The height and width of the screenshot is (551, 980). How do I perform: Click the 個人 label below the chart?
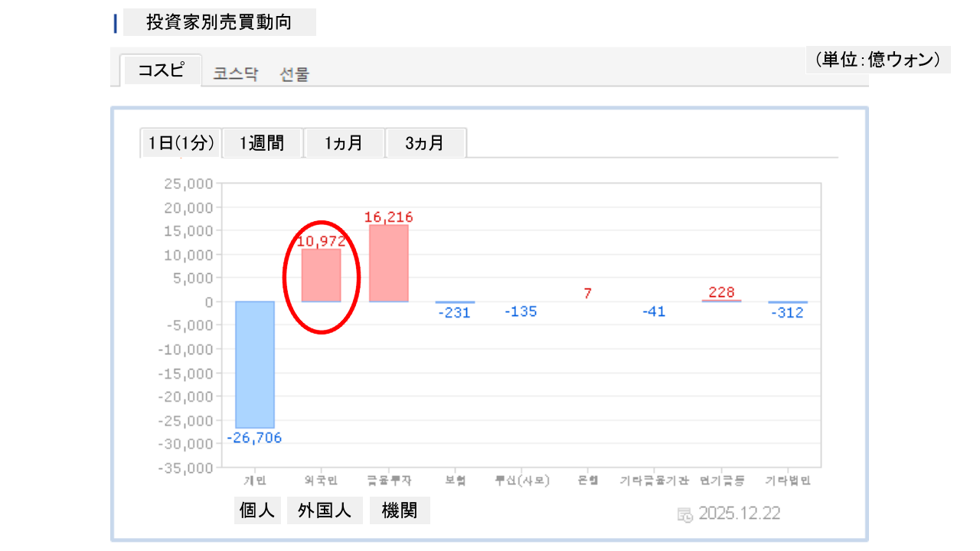coord(257,510)
